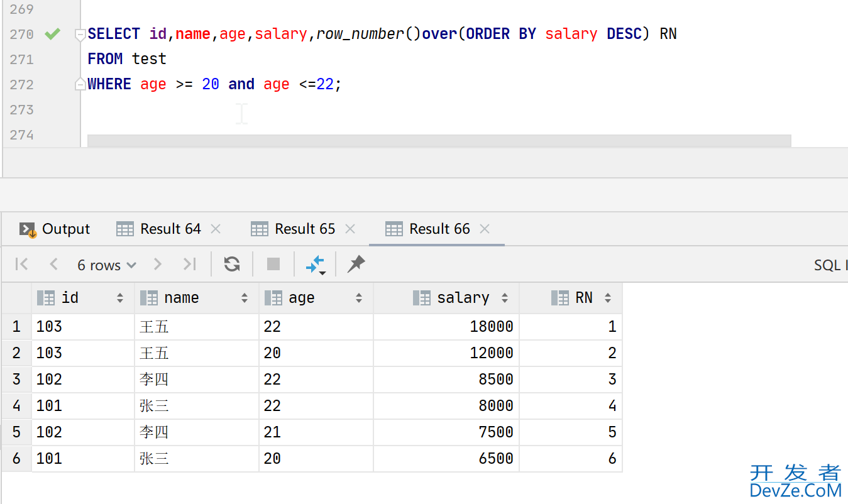848x504 pixels.
Task: Click the age cell 21 in row 5
Action: (x=316, y=432)
